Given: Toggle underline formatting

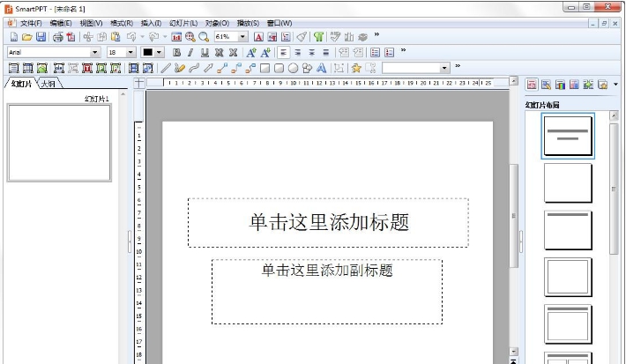Looking at the screenshot, I should pos(205,52).
